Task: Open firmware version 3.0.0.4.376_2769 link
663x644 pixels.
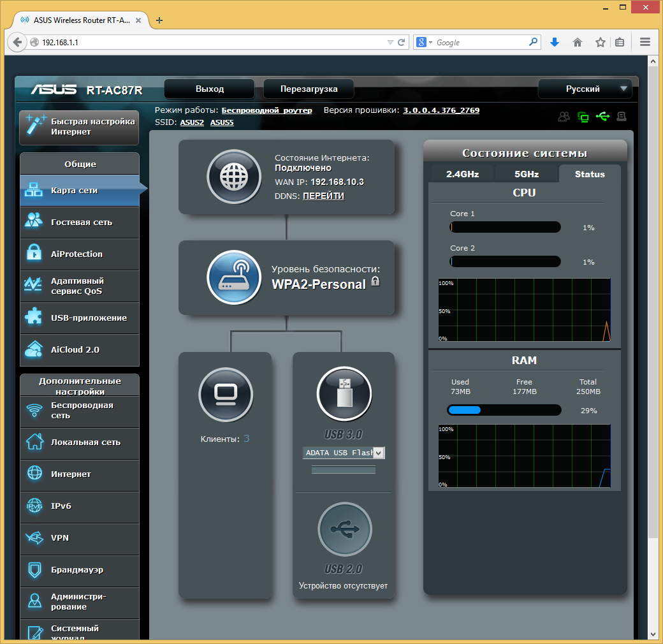Action: (441, 110)
